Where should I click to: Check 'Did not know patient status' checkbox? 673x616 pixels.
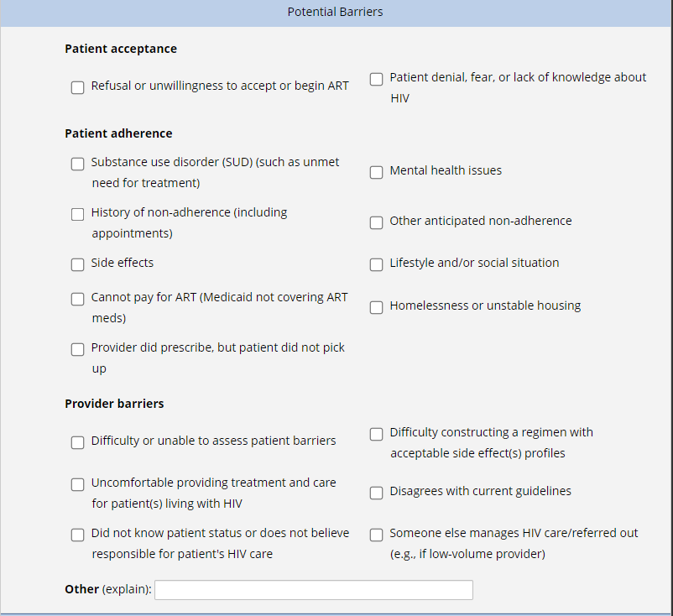tap(77, 535)
